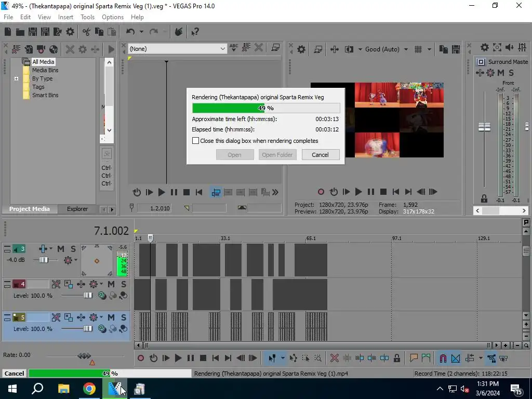Open the split screen view dropdown arrow
The image size is (532, 399).
pos(360,49)
